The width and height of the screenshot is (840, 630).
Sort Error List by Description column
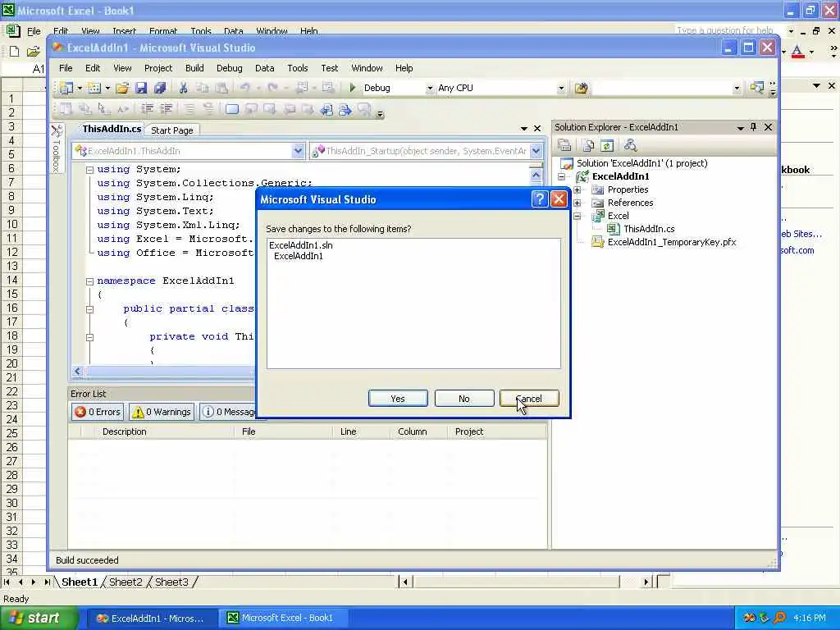[125, 431]
